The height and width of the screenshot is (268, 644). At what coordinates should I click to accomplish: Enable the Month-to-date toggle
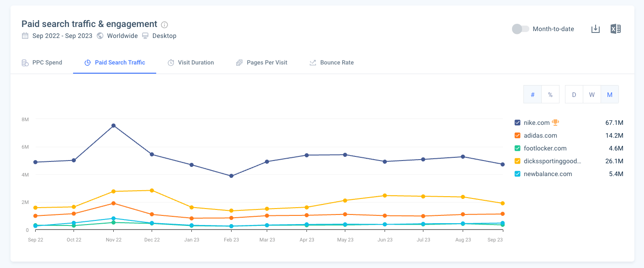pyautogui.click(x=520, y=29)
